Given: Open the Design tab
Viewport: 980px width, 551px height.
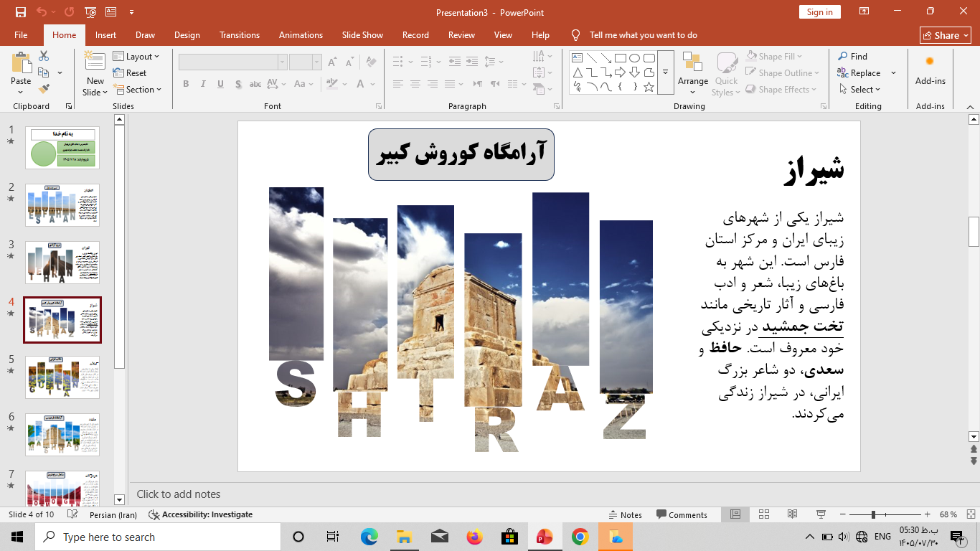Looking at the screenshot, I should pyautogui.click(x=187, y=34).
